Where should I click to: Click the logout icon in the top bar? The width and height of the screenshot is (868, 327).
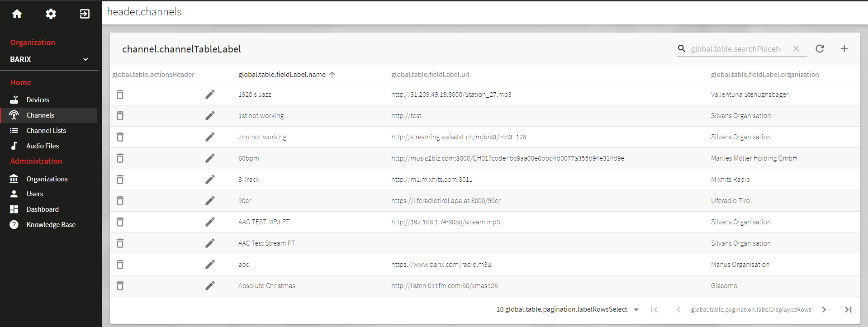point(85,14)
